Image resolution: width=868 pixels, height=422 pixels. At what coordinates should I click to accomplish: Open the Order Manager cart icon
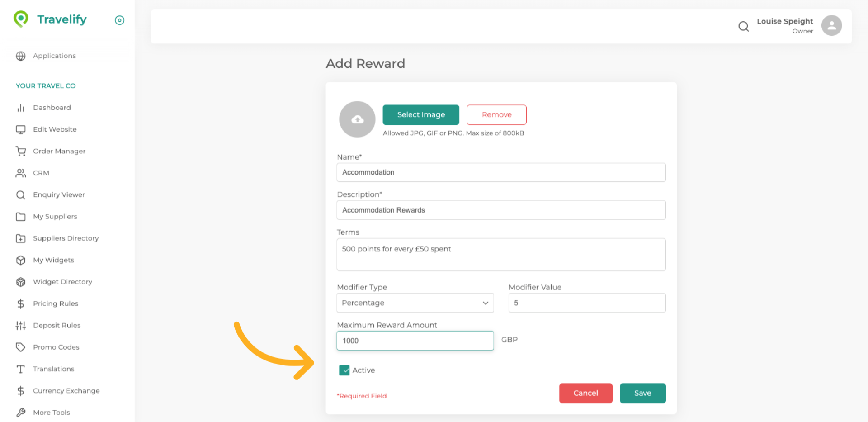pos(21,151)
